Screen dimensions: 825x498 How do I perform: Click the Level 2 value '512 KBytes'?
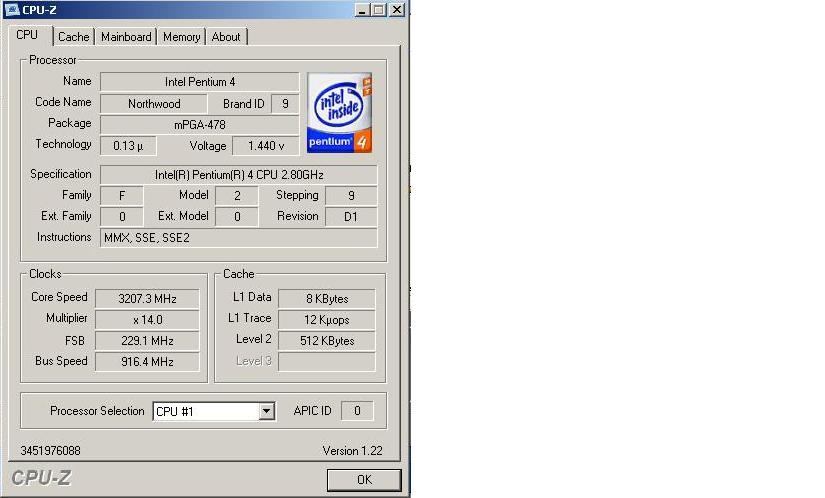click(327, 341)
